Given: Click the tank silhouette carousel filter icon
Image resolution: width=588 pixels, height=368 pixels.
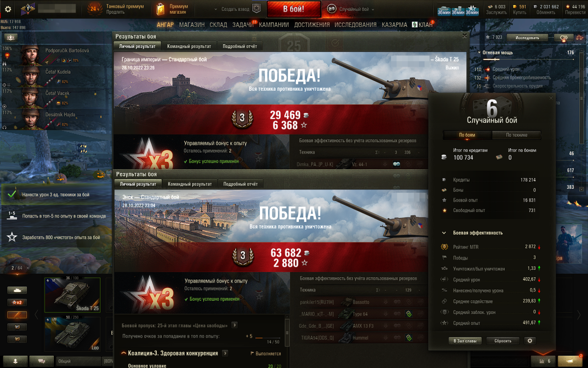Looking at the screenshot, I should pyautogui.click(x=17, y=290).
